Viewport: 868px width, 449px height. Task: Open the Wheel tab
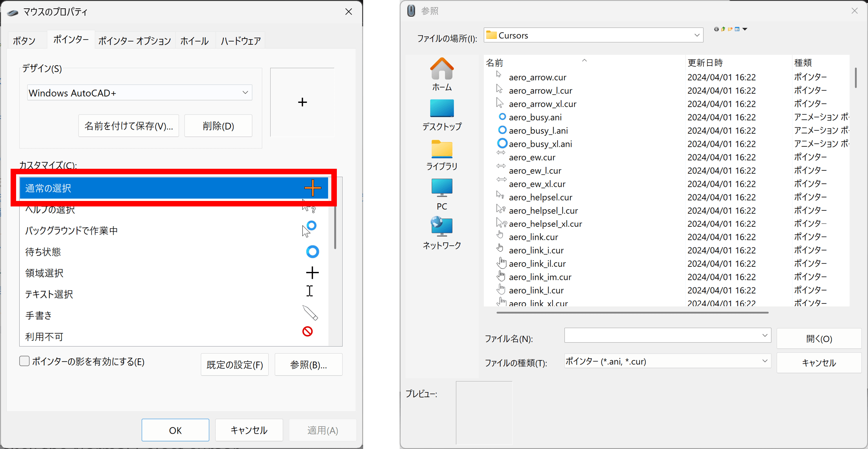(x=194, y=41)
